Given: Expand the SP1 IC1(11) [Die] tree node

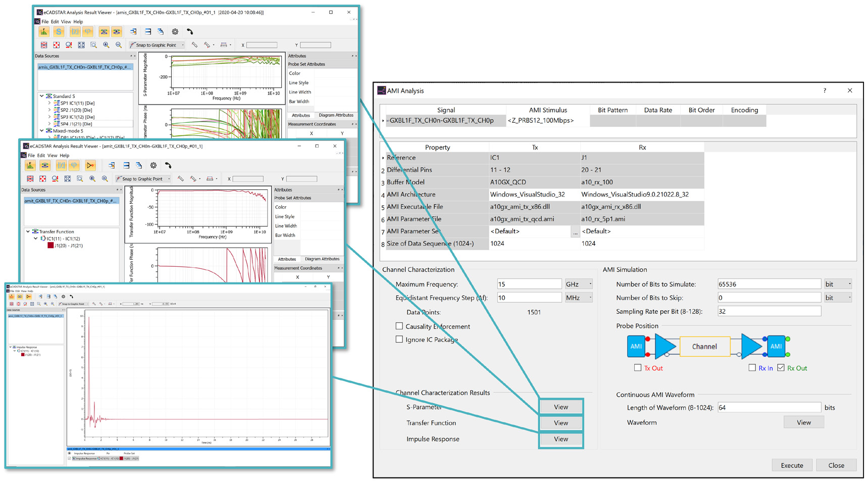Looking at the screenshot, I should coord(49,103).
